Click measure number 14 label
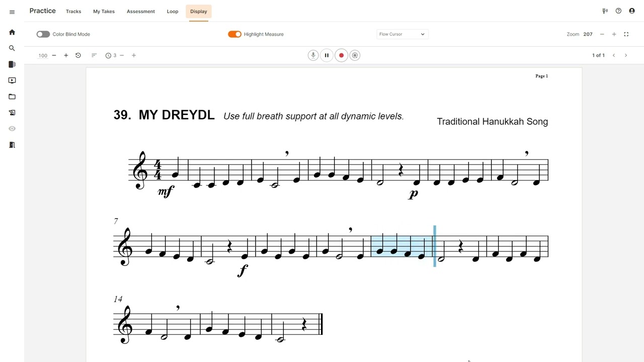The height and width of the screenshot is (362, 644). point(118,299)
